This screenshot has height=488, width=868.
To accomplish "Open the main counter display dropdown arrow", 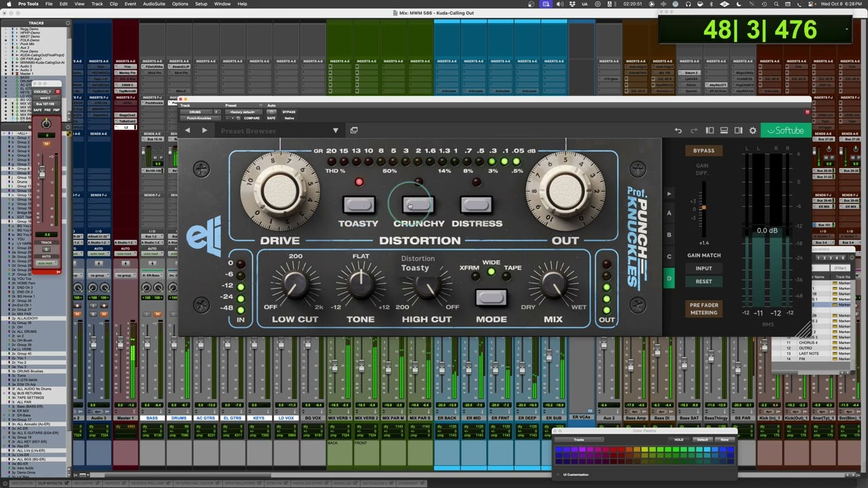I will (x=846, y=30).
